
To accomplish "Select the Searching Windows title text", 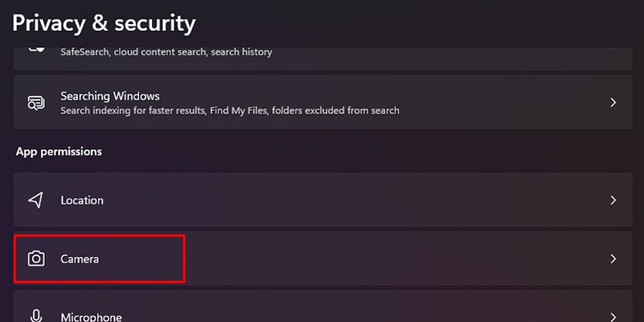I will 110,96.
